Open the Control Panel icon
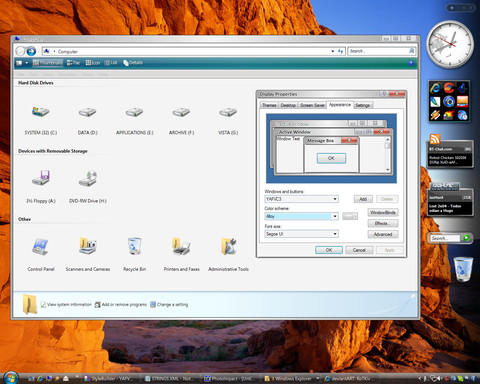Viewport: 480px width, 384px height. (41, 247)
